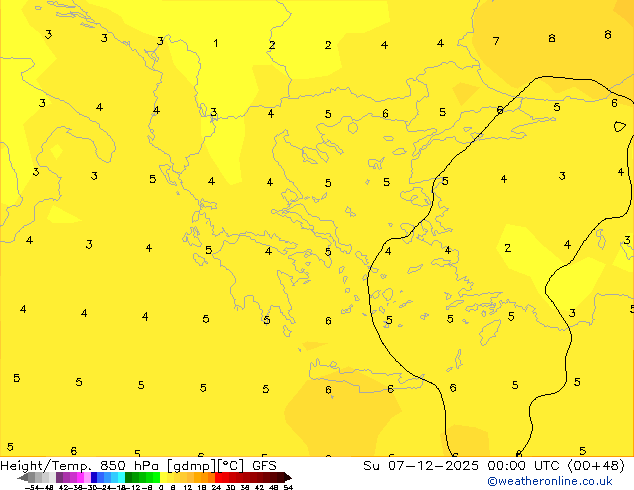Click the 850 hPa pressure level label
Screen dimensions: 634x490
[129, 466]
